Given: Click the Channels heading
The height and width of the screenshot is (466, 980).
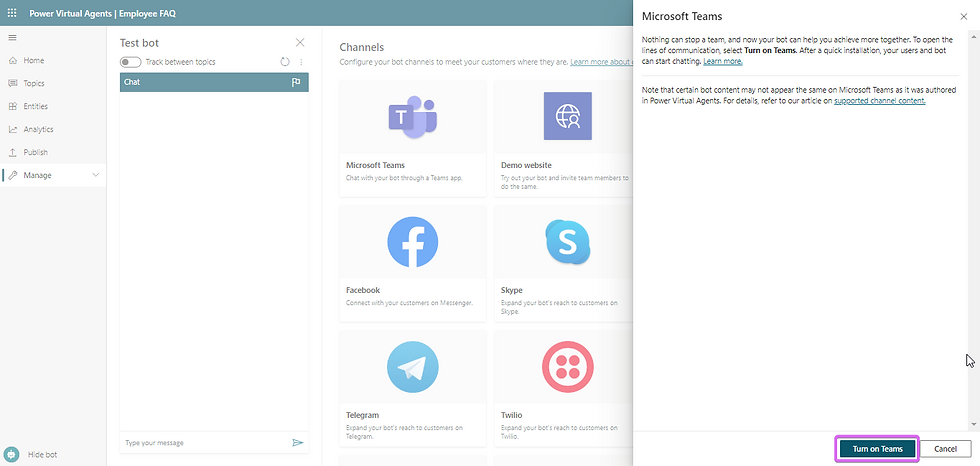Looking at the screenshot, I should [361, 47].
